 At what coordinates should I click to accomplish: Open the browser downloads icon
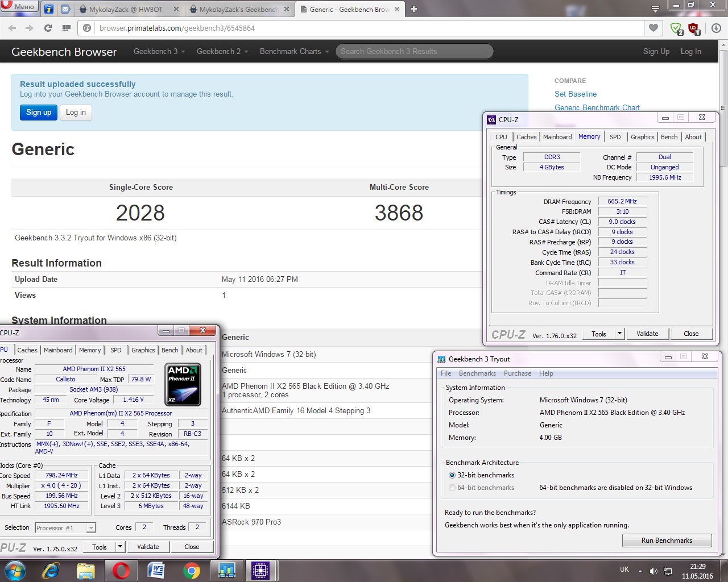tap(716, 28)
